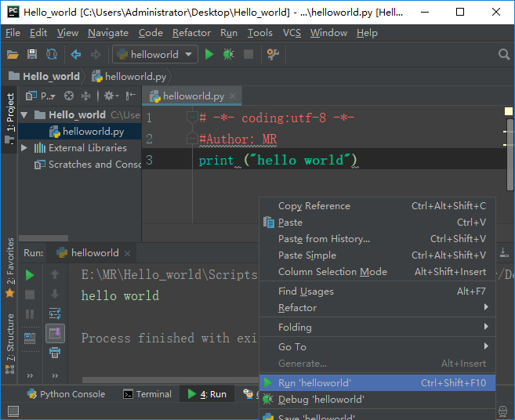Open the helloworld run configuration dropdown
The height and width of the screenshot is (420, 515).
(x=155, y=54)
